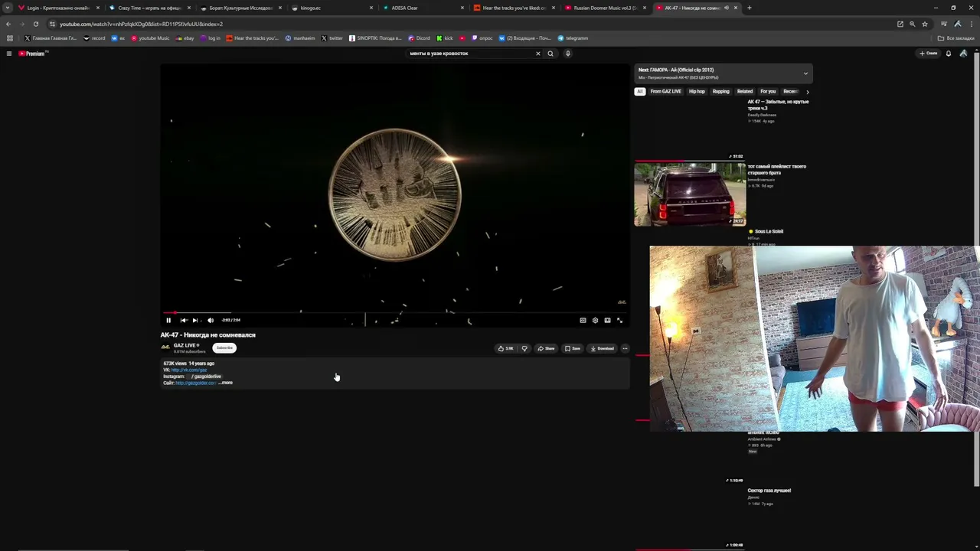
Task: Open video player settings gear
Action: [x=595, y=320]
